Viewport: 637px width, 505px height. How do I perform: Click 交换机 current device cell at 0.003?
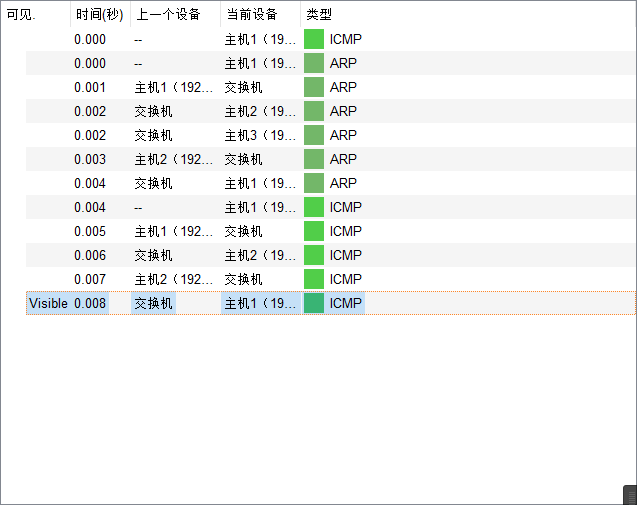click(x=243, y=159)
